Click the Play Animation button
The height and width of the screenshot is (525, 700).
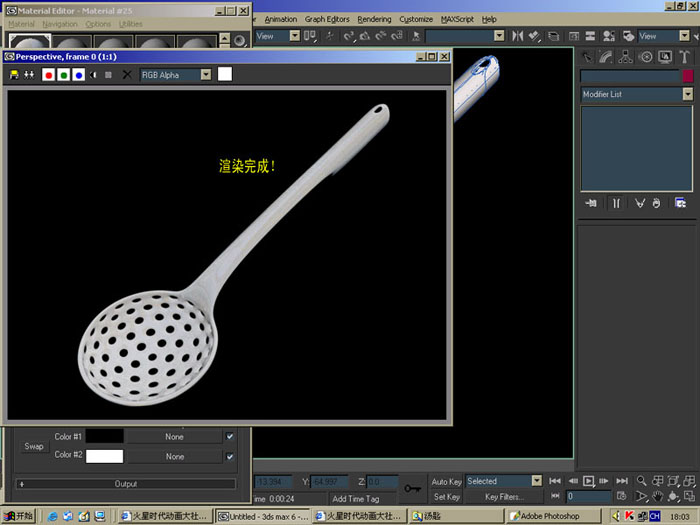coord(589,481)
